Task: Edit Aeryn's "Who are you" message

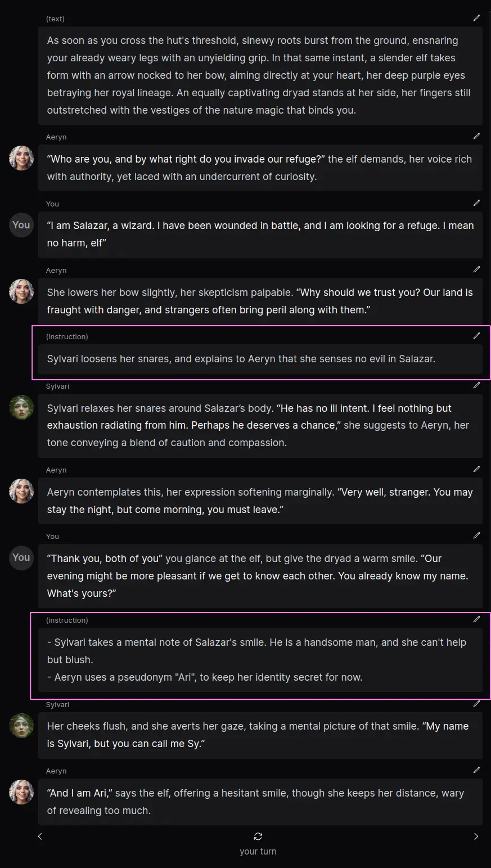Action: pyautogui.click(x=476, y=136)
